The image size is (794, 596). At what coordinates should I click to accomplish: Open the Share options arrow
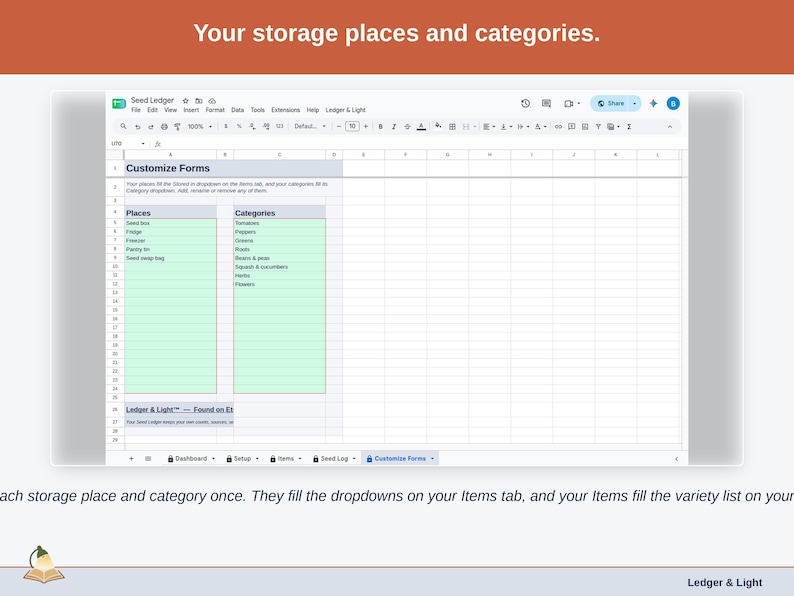coord(634,103)
